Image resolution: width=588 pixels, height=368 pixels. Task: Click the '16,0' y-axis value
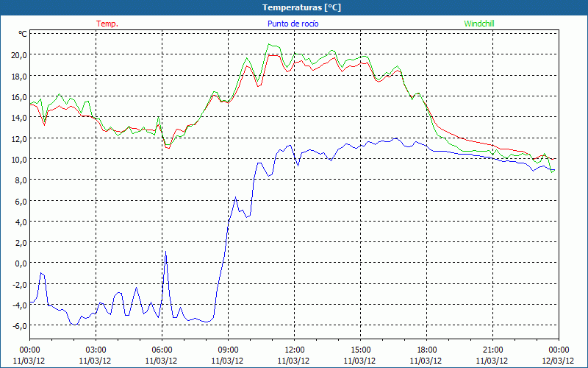point(20,97)
